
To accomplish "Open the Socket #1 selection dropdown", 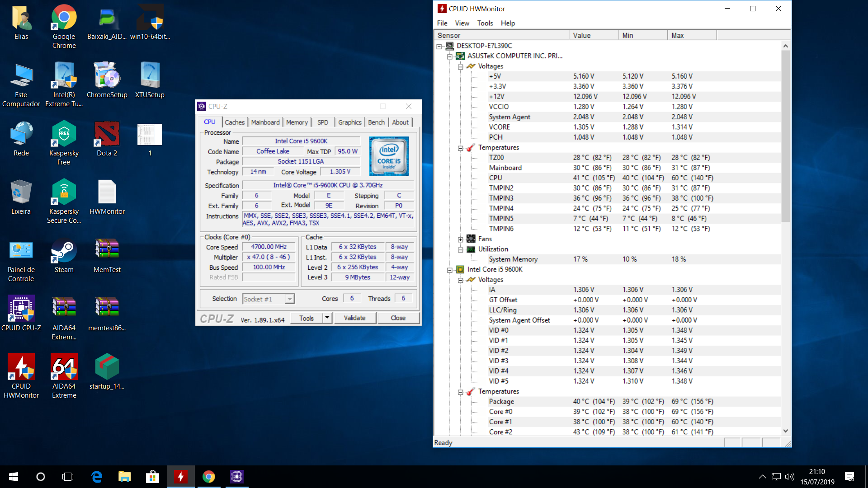I will coord(269,299).
